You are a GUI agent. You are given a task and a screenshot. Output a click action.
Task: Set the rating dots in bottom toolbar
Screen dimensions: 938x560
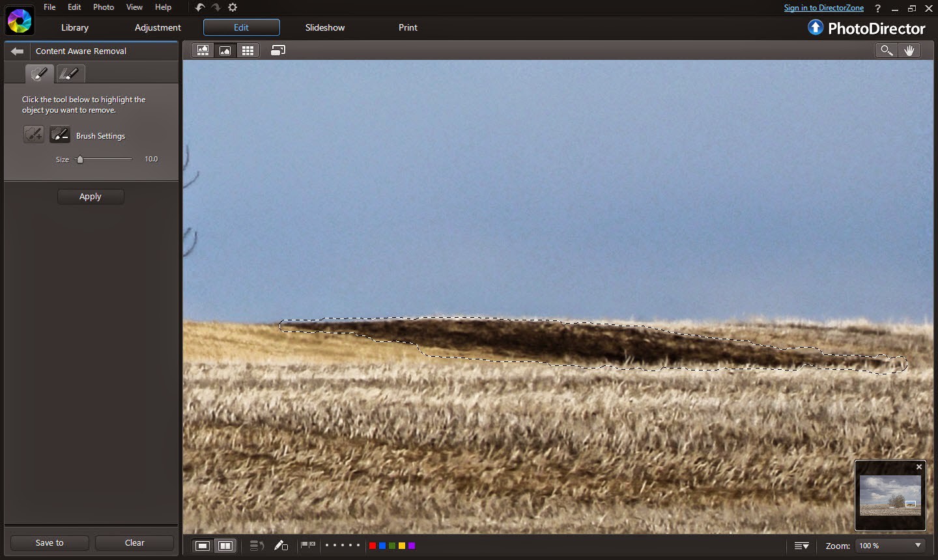point(342,546)
